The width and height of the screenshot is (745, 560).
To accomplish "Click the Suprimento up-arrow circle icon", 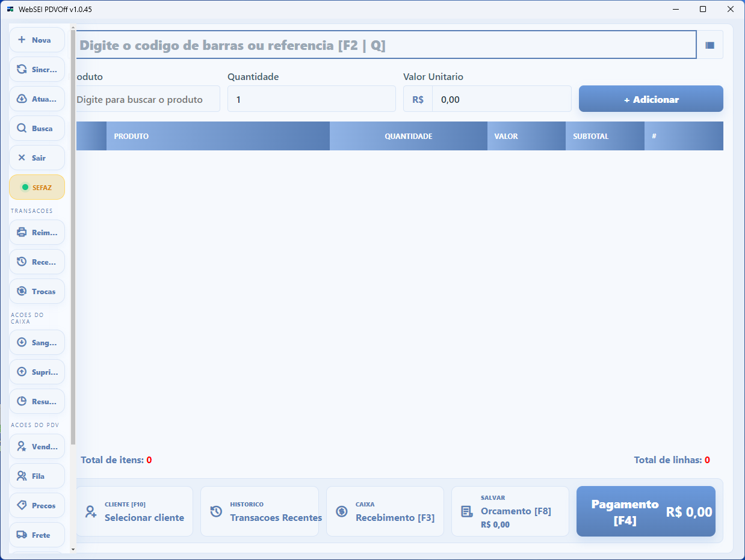I will pos(22,372).
